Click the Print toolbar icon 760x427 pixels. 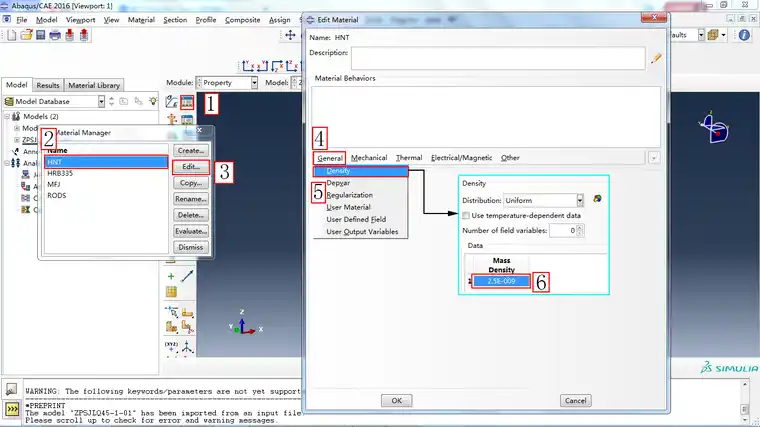(x=55, y=35)
